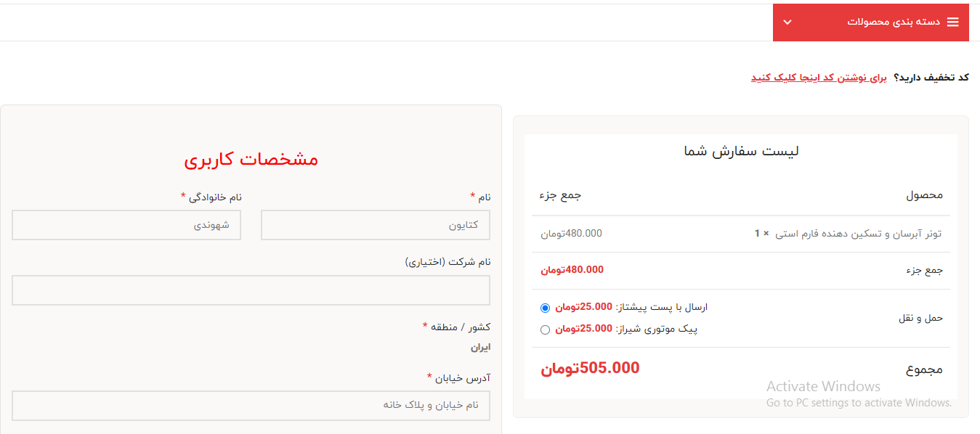Select the پیک موتوری شیراز shipping option
Viewport: 980px width, 434px height.
[x=546, y=329]
